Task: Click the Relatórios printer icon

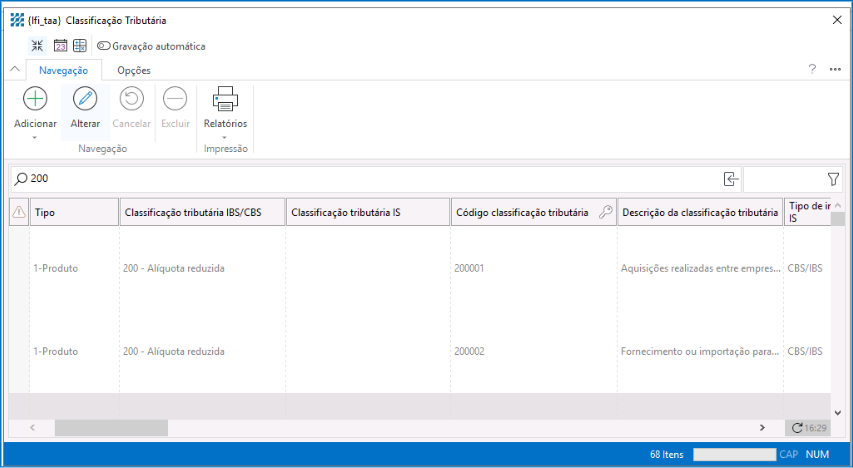Action: tap(225, 99)
